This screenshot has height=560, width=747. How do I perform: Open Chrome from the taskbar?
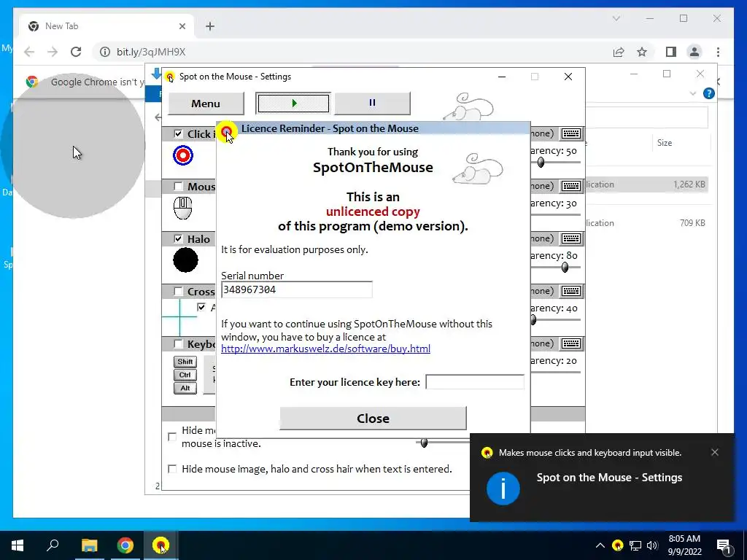tap(125, 545)
